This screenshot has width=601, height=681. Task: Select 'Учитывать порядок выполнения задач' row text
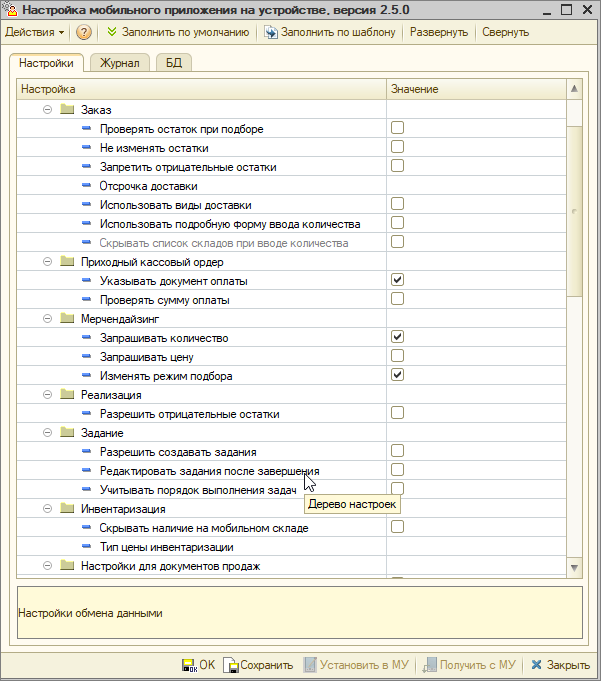(198, 490)
